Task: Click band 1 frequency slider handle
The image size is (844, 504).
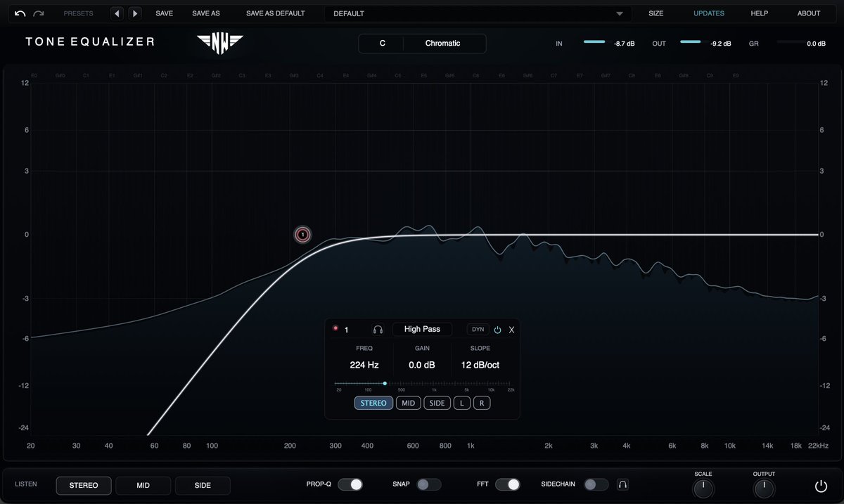Action: (x=385, y=383)
